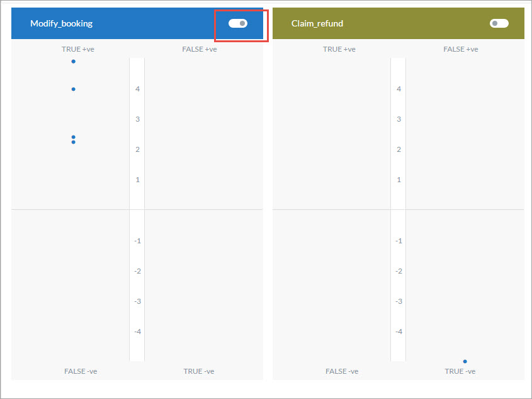Click the TRUE -ve label in Modify_booking

[198, 371]
